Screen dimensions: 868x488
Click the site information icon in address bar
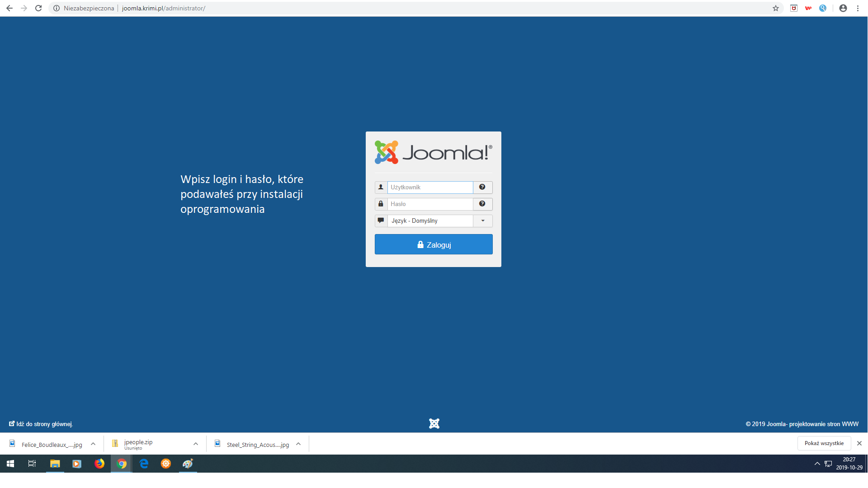tap(57, 8)
